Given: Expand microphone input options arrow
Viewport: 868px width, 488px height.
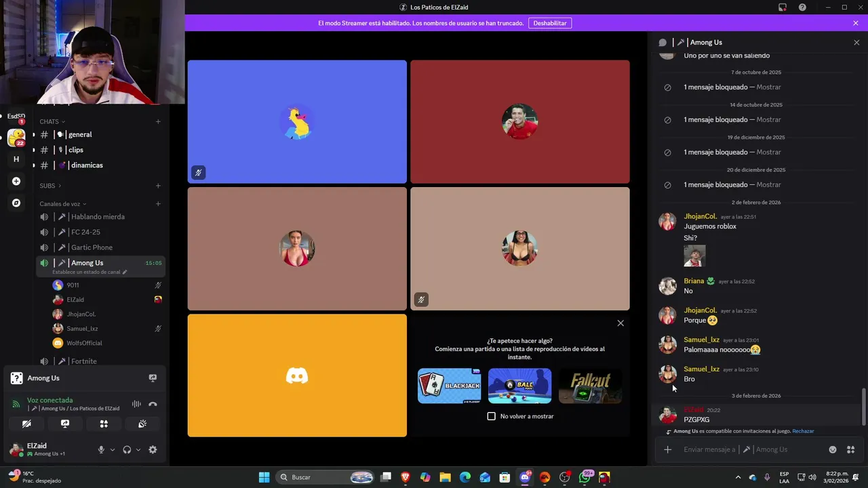Looking at the screenshot, I should 113,449.
